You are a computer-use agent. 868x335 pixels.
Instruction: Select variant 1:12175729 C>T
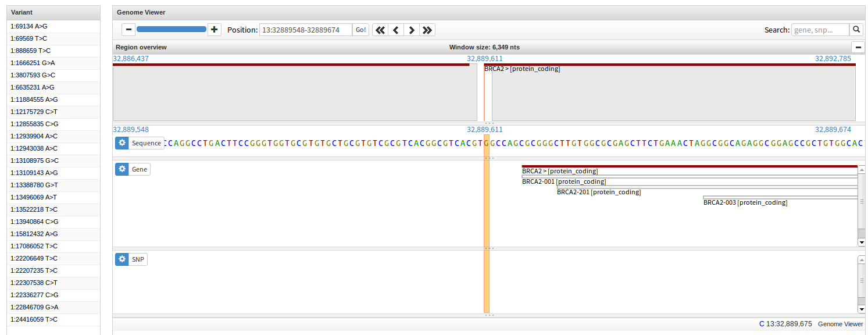[x=53, y=112]
